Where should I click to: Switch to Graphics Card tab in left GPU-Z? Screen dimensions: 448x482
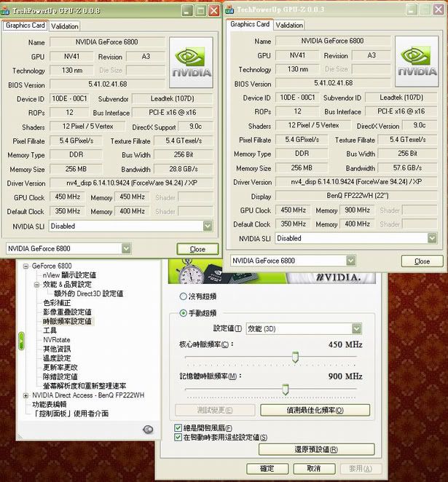click(25, 25)
